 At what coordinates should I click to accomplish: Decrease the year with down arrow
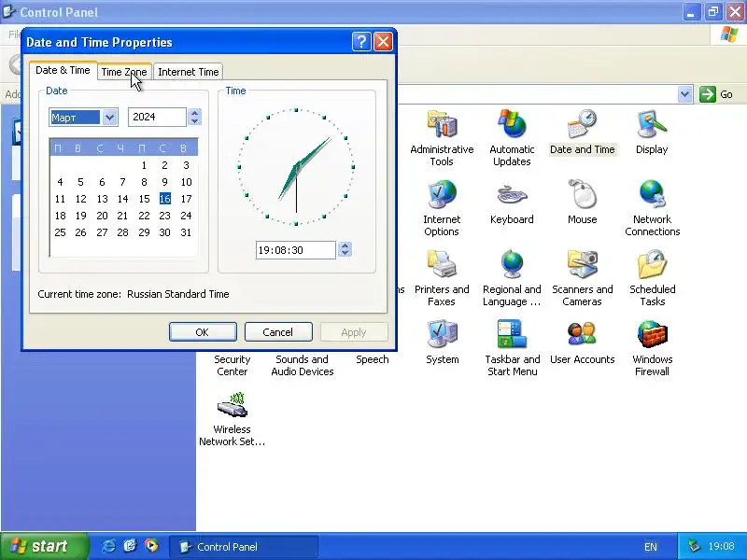(194, 121)
